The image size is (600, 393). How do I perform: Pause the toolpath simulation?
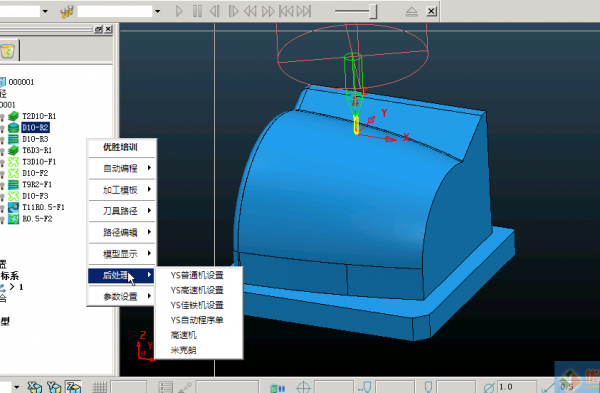tap(197, 11)
